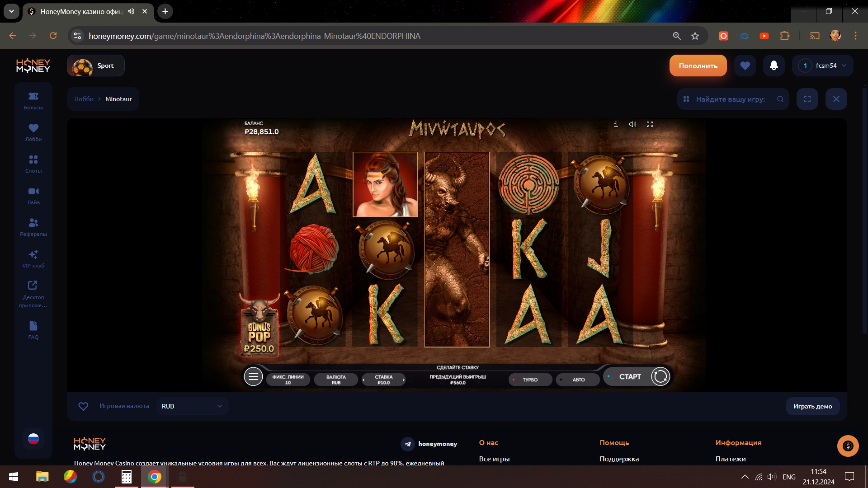The height and width of the screenshot is (488, 868).
Task: Open Chrome extensions puzzle icon
Action: tap(785, 36)
